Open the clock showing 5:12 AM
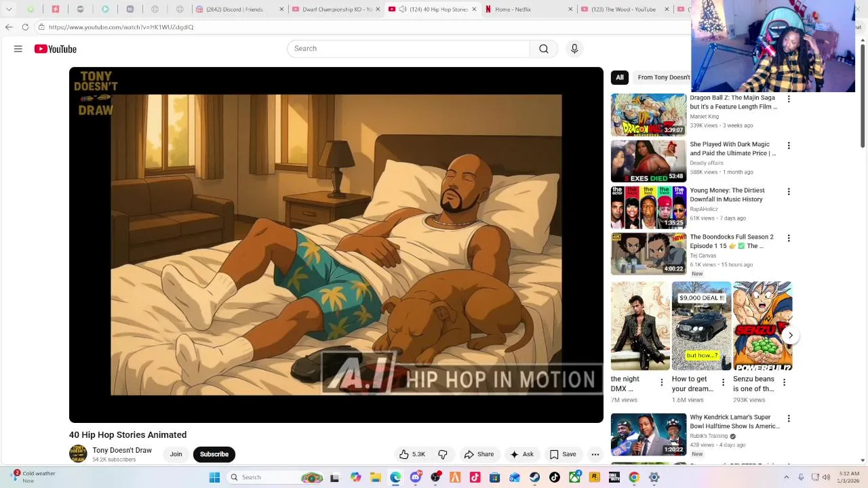Viewport: 868px width, 488px height. pyautogui.click(x=849, y=477)
